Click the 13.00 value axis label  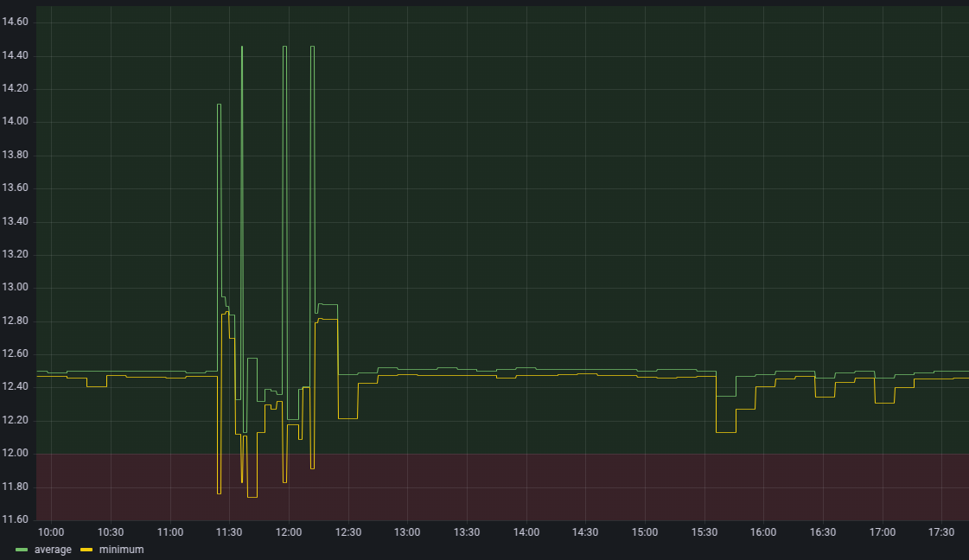(16, 288)
